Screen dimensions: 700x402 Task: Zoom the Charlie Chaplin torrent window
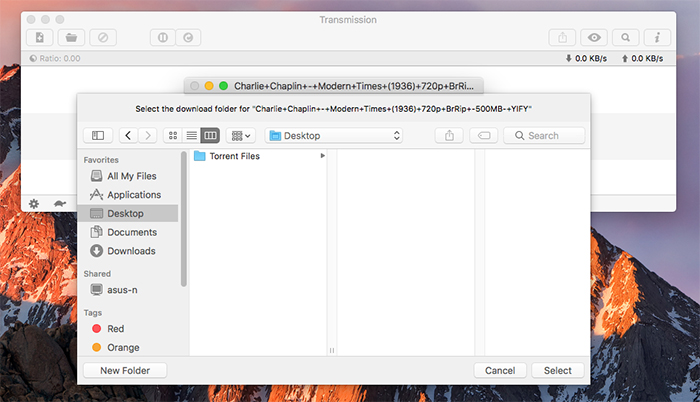tap(224, 86)
